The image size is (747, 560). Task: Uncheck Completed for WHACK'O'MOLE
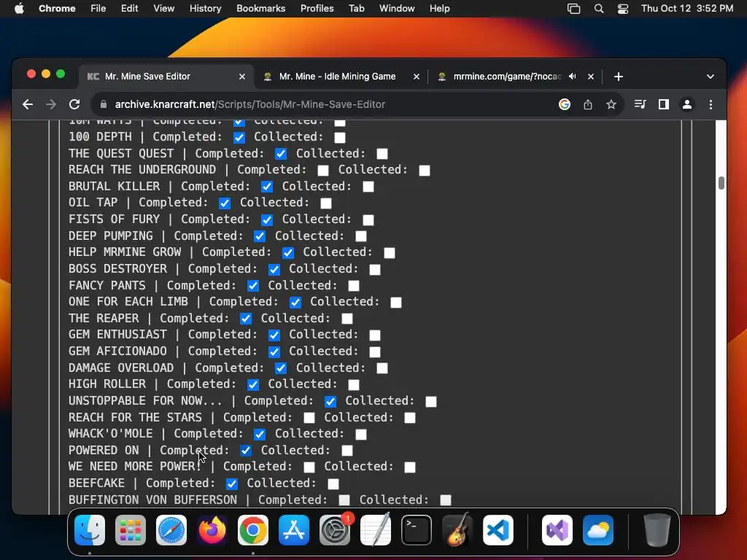tap(260, 435)
